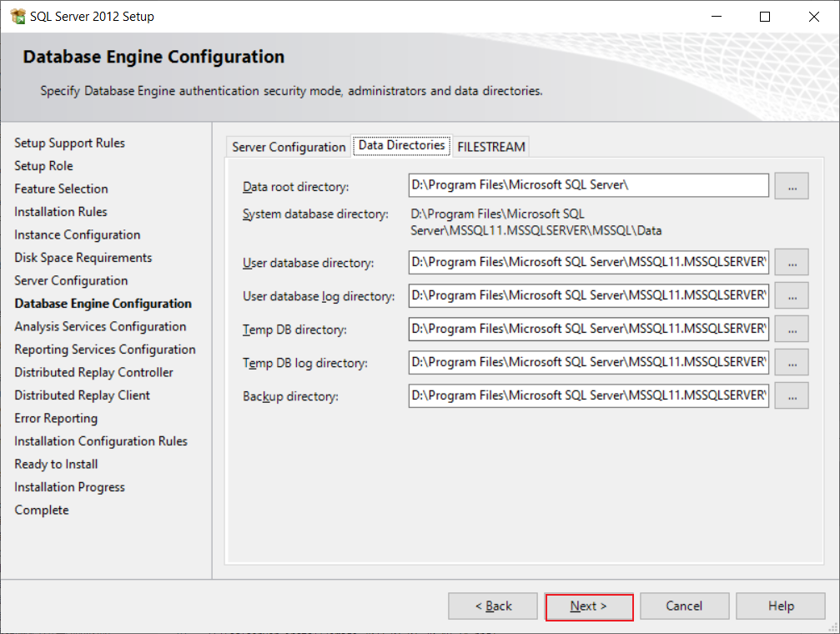Browse for Temp DB directory

coord(792,329)
